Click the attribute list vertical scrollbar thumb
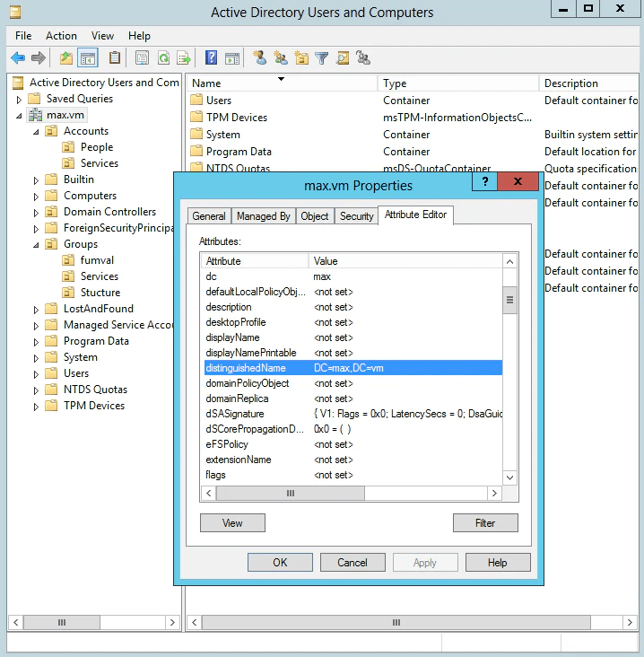The image size is (644, 657). tap(509, 300)
